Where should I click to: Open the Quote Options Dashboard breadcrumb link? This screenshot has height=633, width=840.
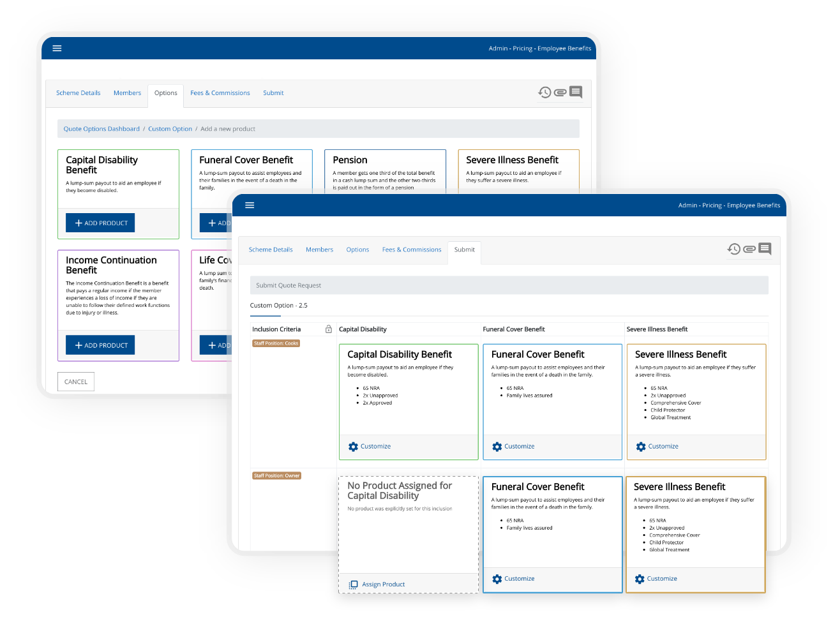(101, 128)
